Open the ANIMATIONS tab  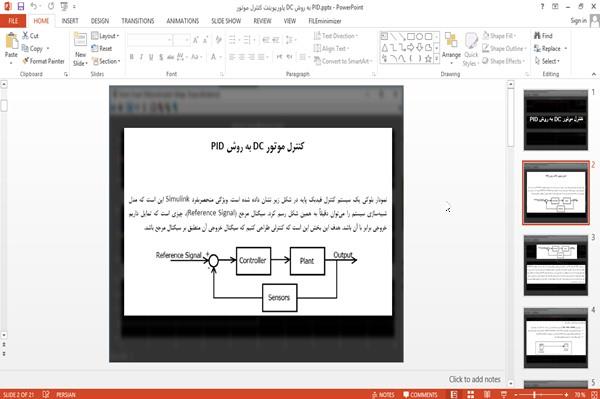[x=183, y=21]
